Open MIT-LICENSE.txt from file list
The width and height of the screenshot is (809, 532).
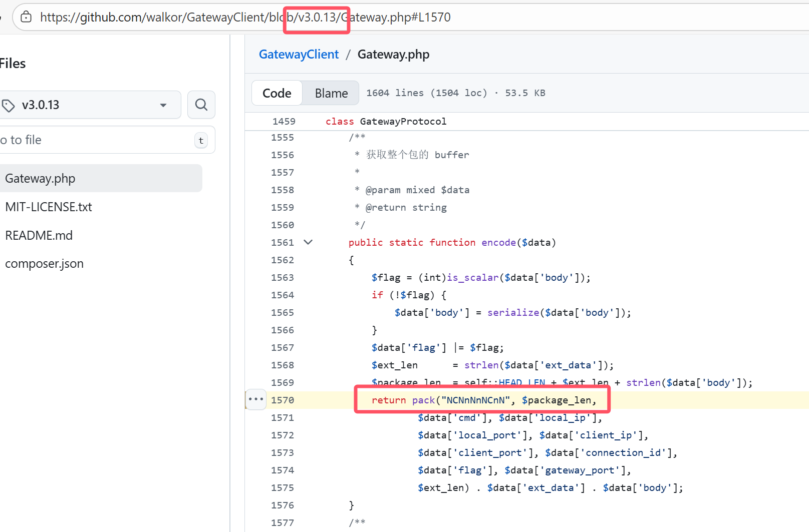[49, 207]
